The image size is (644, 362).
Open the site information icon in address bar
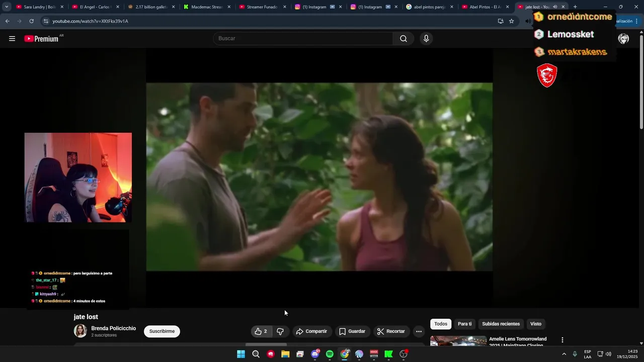pyautogui.click(x=46, y=21)
